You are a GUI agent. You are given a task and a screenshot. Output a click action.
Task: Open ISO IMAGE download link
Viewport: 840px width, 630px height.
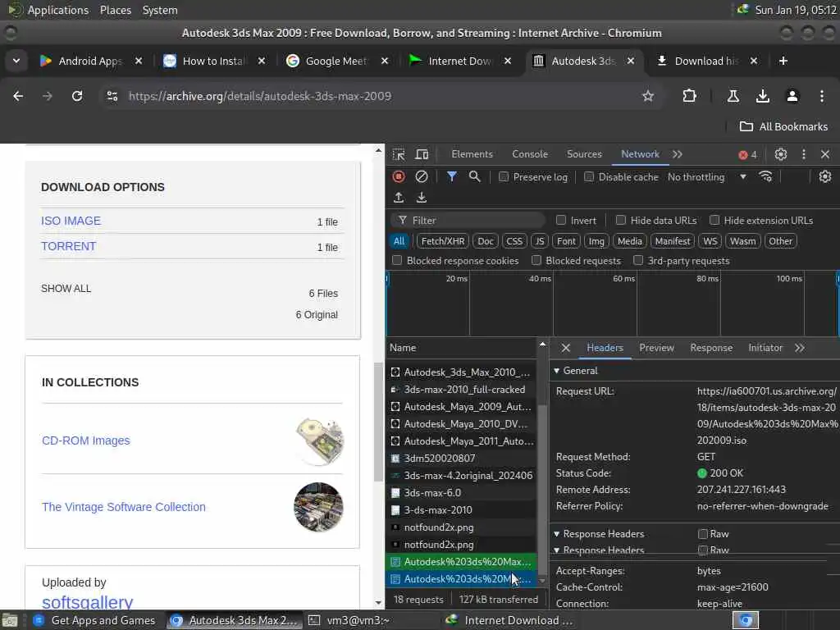71,221
